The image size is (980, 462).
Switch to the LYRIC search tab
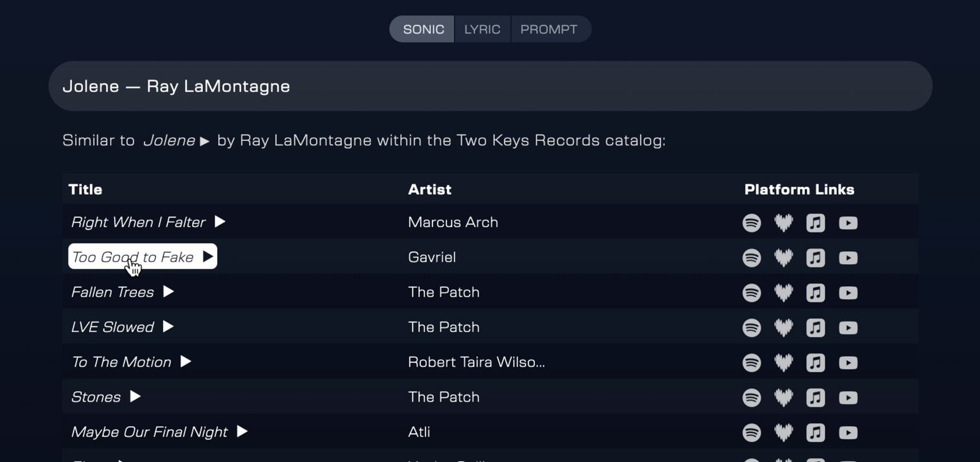[482, 29]
